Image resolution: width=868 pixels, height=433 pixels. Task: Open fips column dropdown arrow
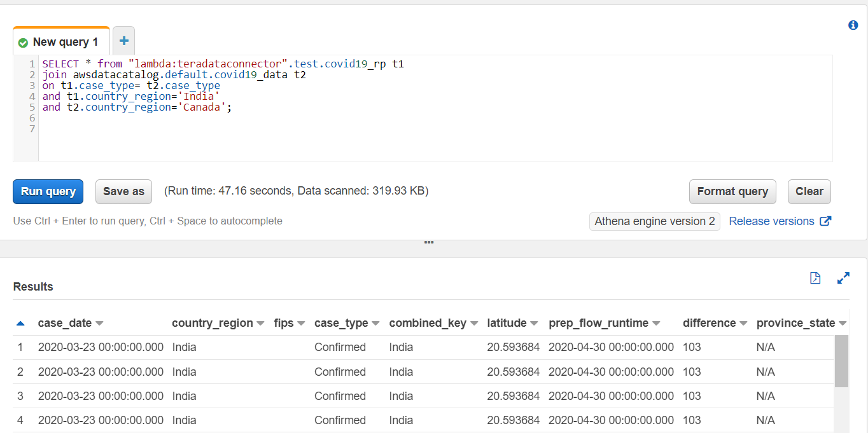(x=301, y=324)
